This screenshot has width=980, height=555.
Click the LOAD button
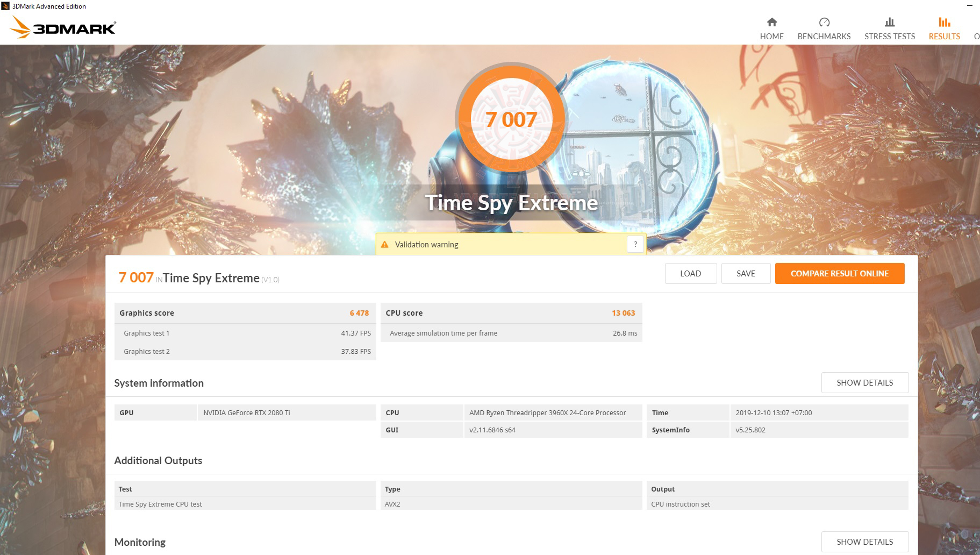pyautogui.click(x=690, y=273)
